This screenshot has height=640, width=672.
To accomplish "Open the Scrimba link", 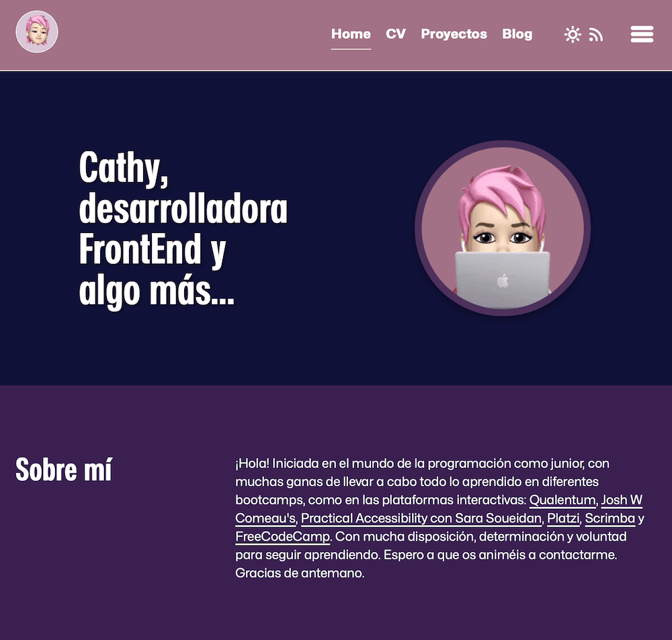I will tap(610, 518).
